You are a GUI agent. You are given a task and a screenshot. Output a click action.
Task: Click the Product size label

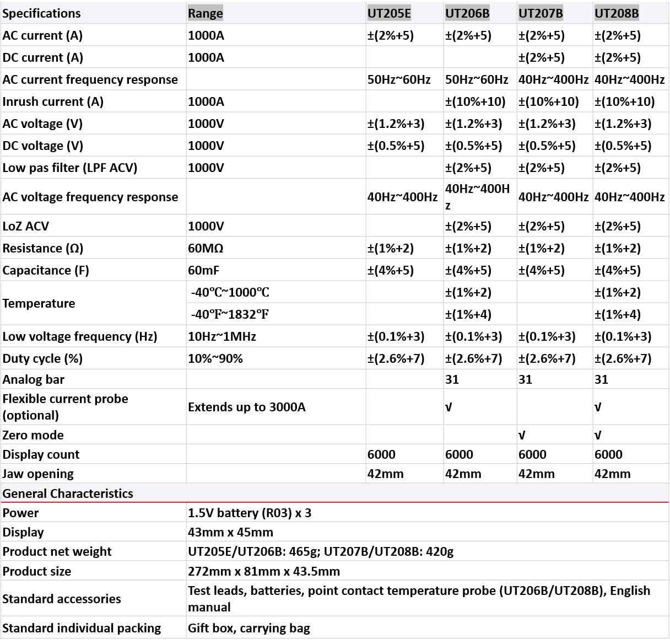point(37,571)
